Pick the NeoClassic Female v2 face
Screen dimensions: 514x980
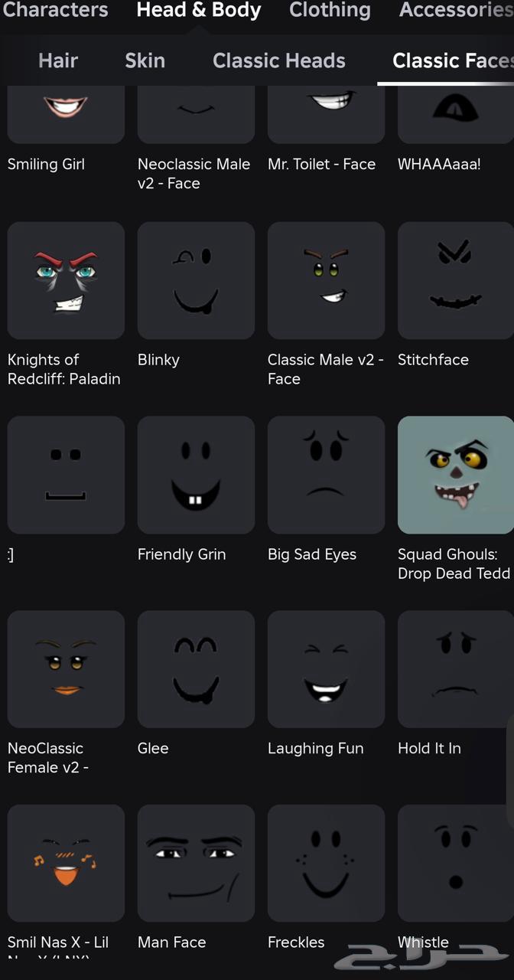point(66,669)
